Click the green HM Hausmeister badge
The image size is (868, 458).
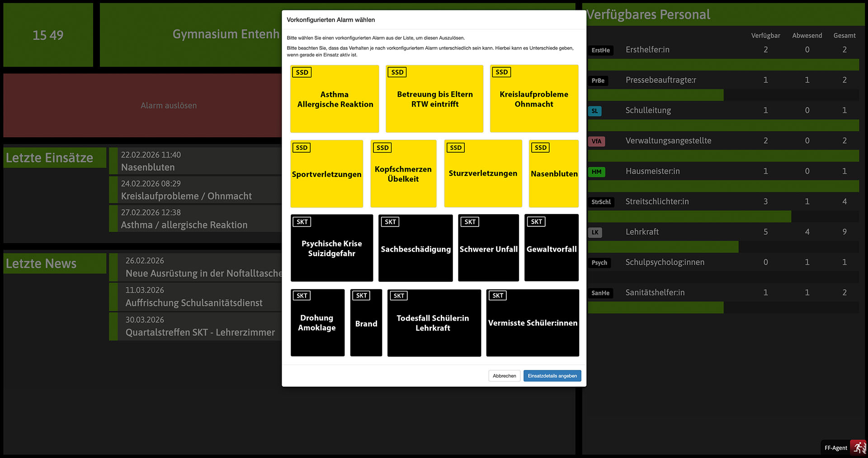[x=596, y=172]
